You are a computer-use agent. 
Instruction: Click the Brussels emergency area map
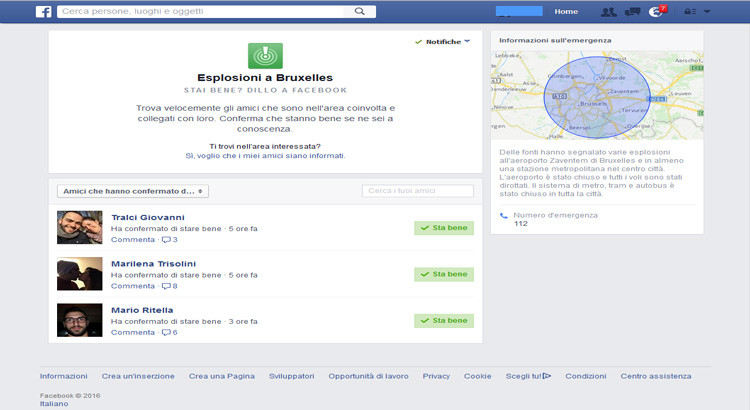(x=597, y=96)
